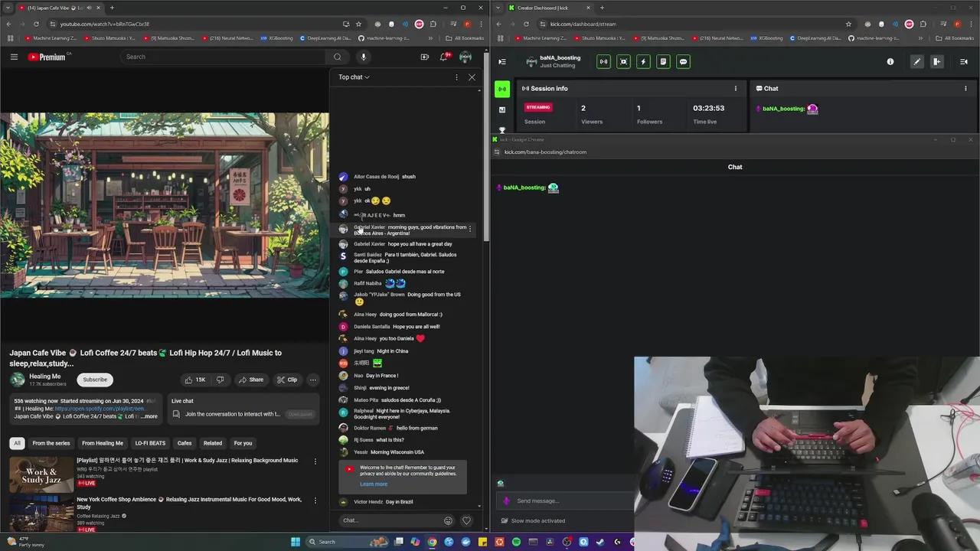980x551 pixels.
Task: Select the From the series chip
Action: click(x=51, y=443)
